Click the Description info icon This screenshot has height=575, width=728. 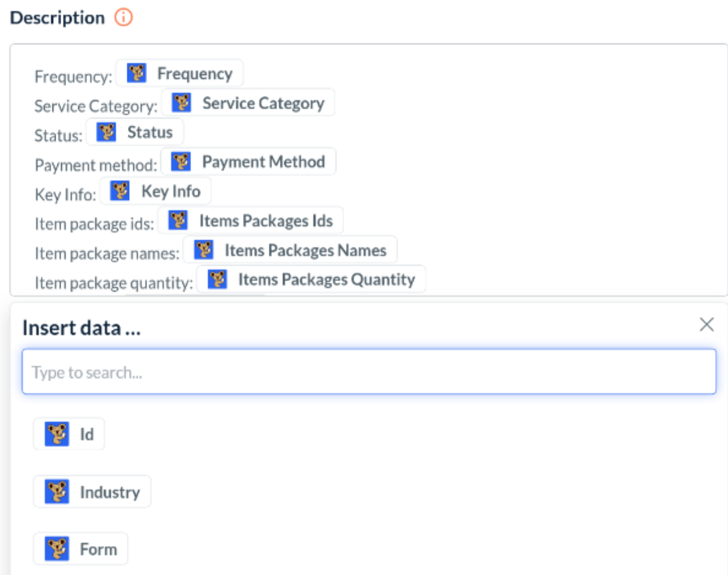pyautogui.click(x=124, y=18)
